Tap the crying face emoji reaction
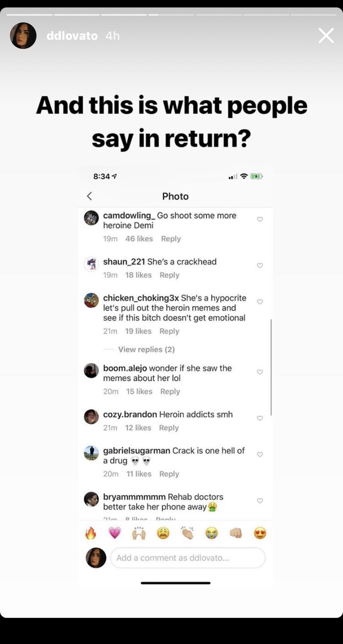Image resolution: width=343 pixels, height=644 pixels. coord(211,533)
